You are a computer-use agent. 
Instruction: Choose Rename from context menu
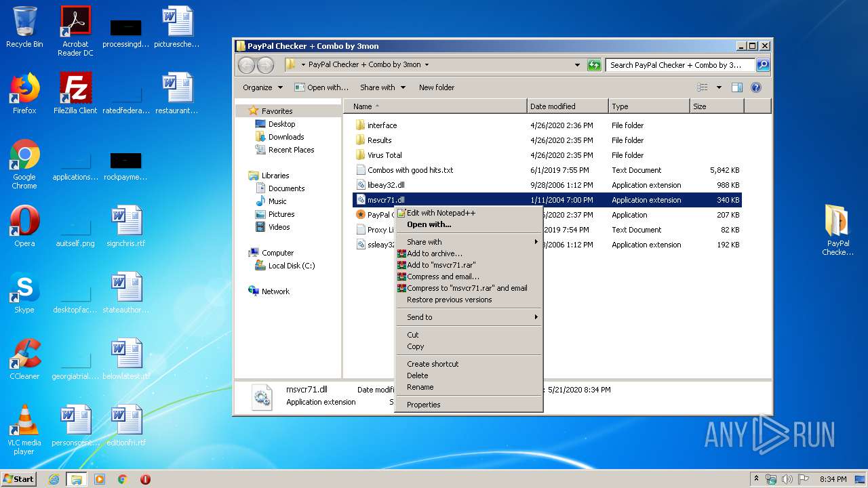pyautogui.click(x=469, y=387)
